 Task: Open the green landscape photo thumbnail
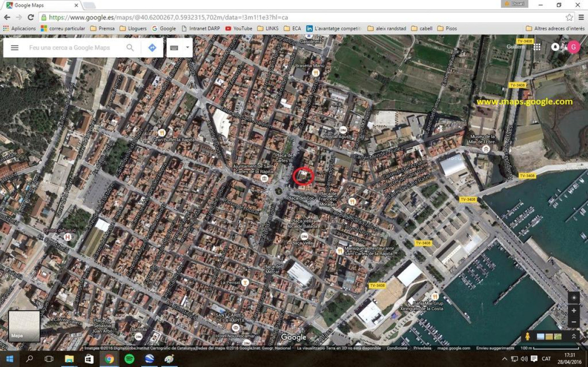click(558, 336)
